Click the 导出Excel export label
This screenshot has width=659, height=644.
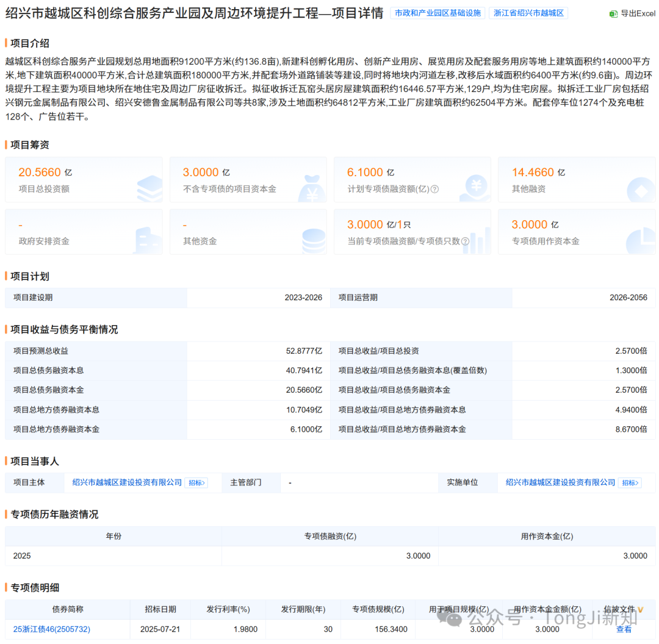[638, 14]
